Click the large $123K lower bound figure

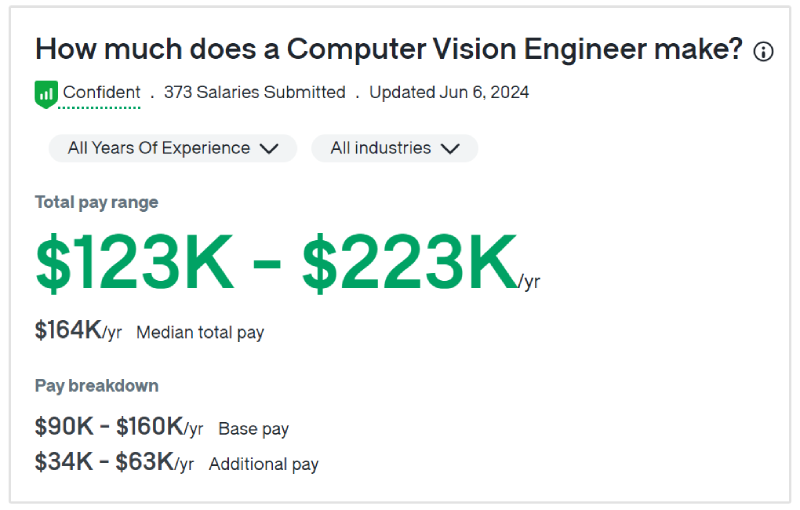pos(135,263)
